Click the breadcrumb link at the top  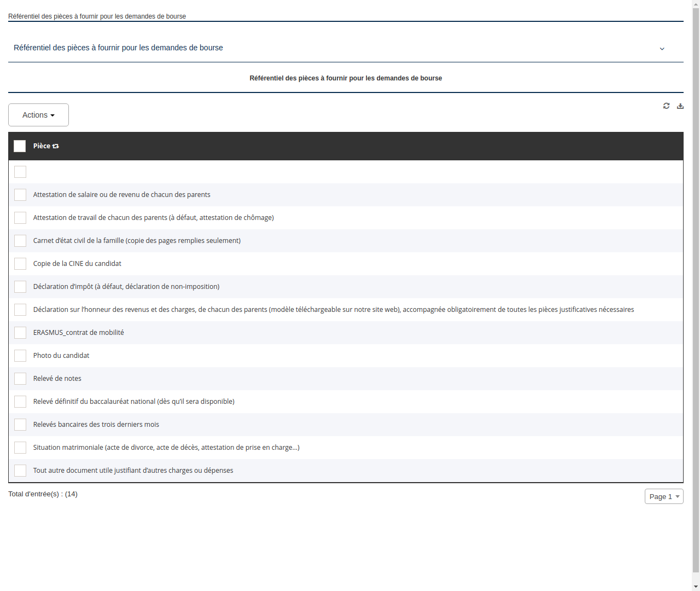[97, 16]
